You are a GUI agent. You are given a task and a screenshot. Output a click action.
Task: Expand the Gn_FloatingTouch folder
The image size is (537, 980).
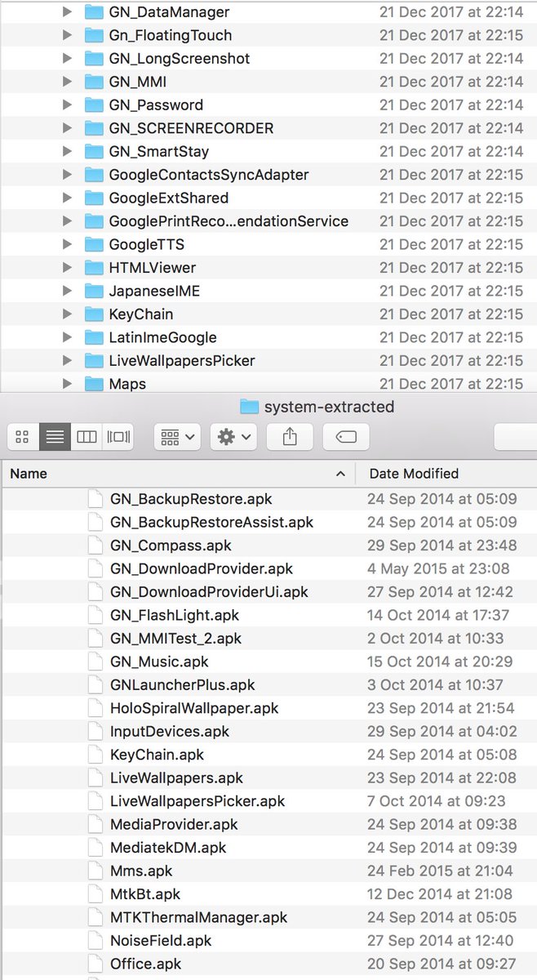click(x=68, y=35)
